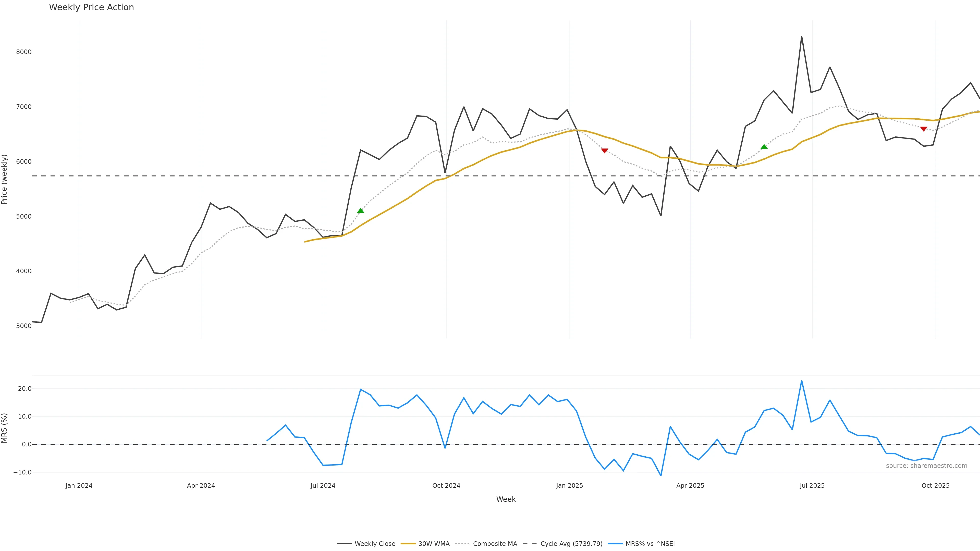
Task: Click the Week x-axis title
Action: [506, 499]
